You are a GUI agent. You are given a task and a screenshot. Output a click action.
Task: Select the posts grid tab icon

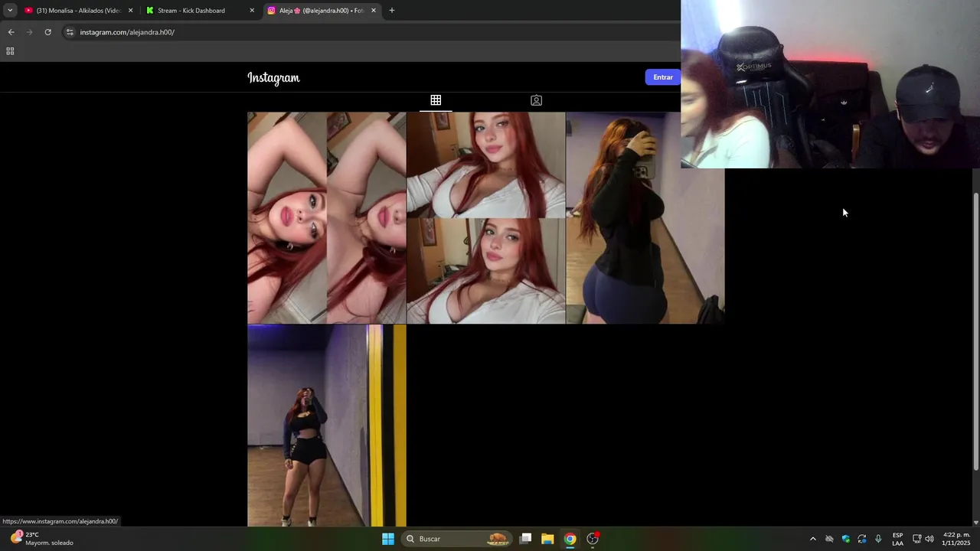click(436, 100)
